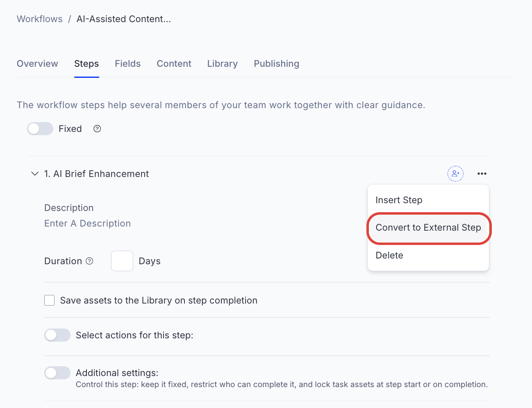Open the Library tab
The height and width of the screenshot is (408, 532).
coord(222,63)
